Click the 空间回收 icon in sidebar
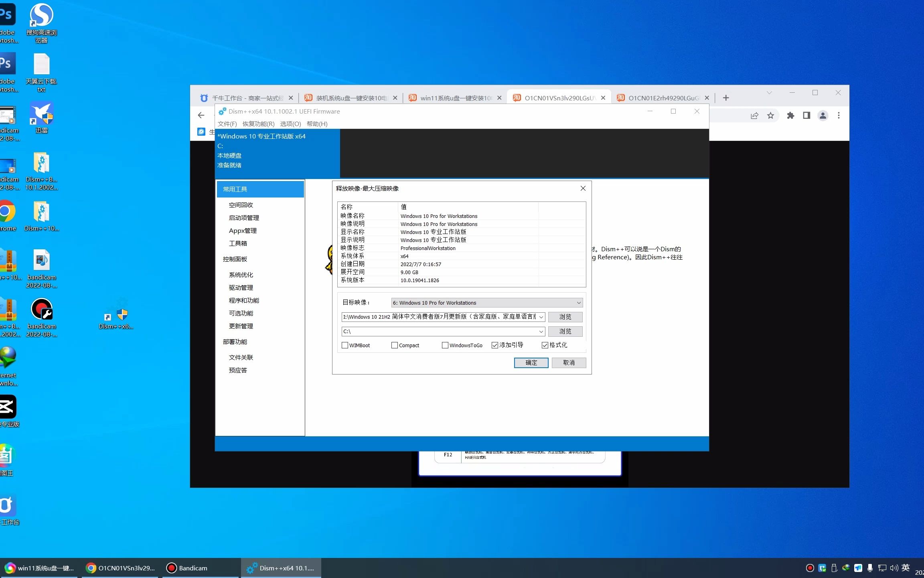This screenshot has height=578, width=924. 241,204
